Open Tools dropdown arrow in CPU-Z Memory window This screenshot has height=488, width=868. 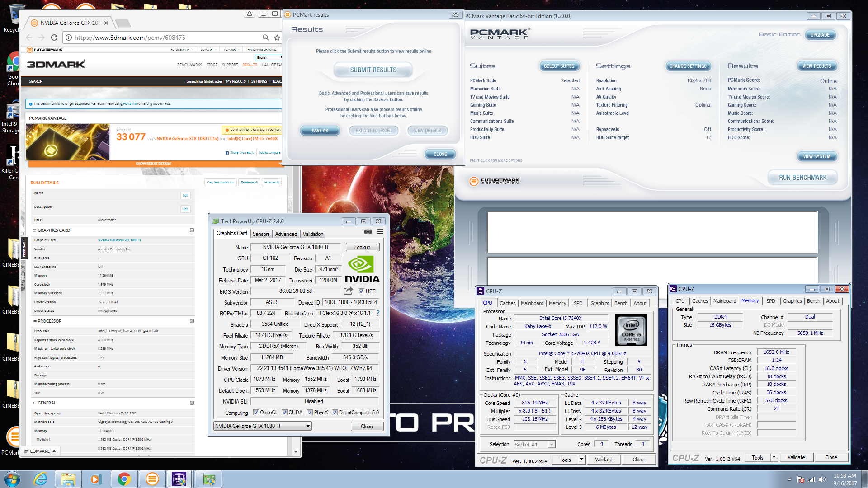coord(774,457)
